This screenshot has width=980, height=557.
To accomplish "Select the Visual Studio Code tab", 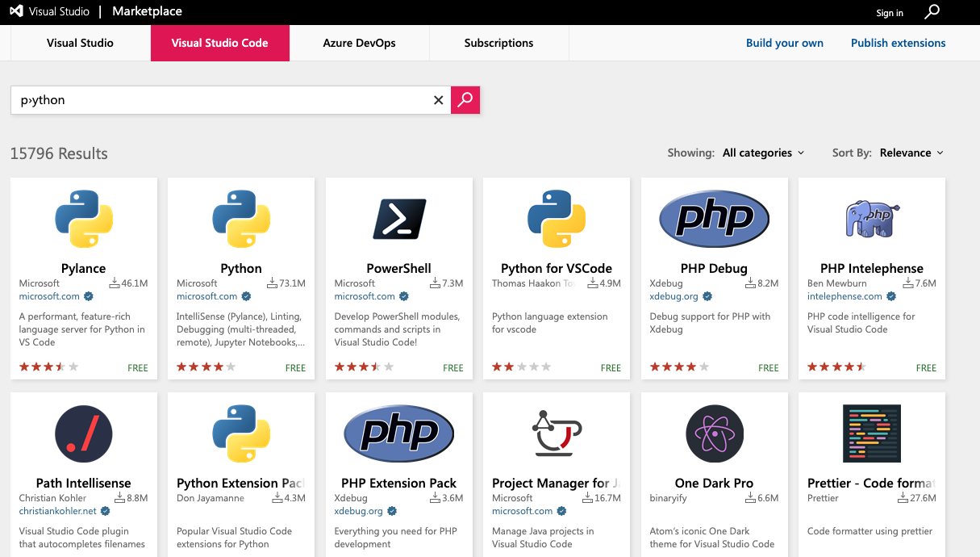I will (220, 43).
